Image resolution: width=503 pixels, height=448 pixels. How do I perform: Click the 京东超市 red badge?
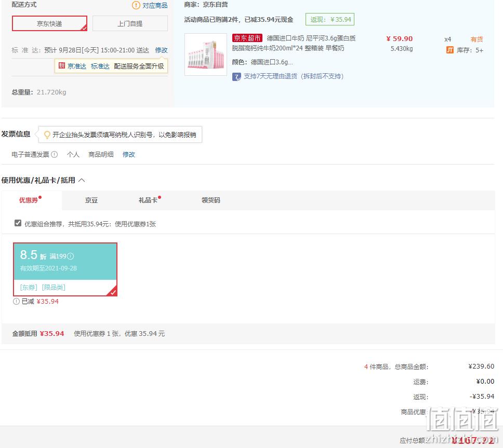point(247,38)
